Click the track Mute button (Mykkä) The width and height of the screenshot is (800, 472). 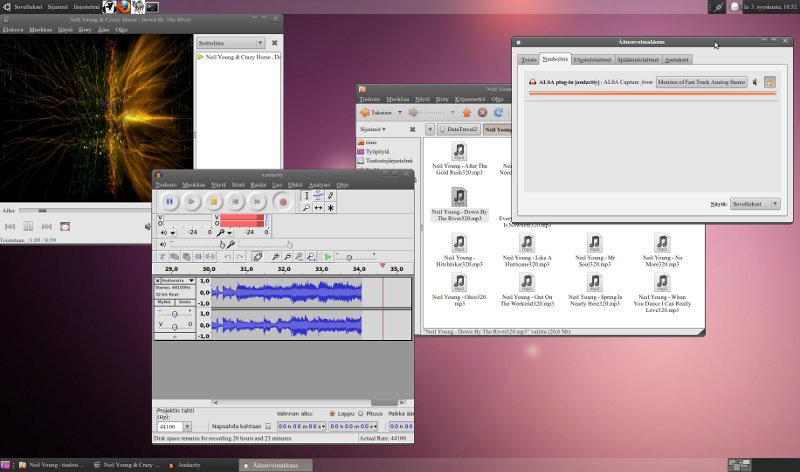(x=164, y=302)
